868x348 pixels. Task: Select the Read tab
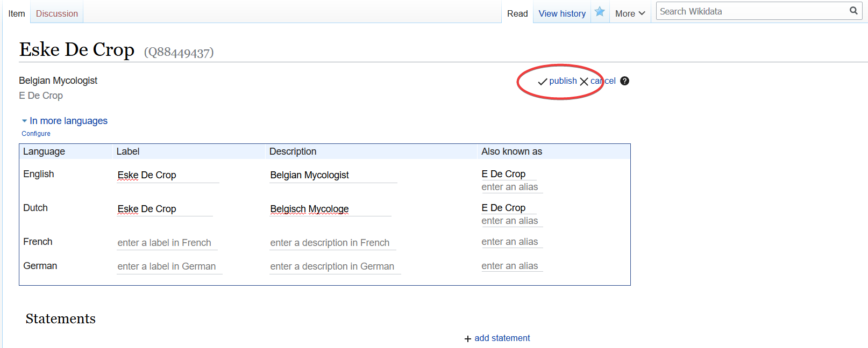click(517, 13)
